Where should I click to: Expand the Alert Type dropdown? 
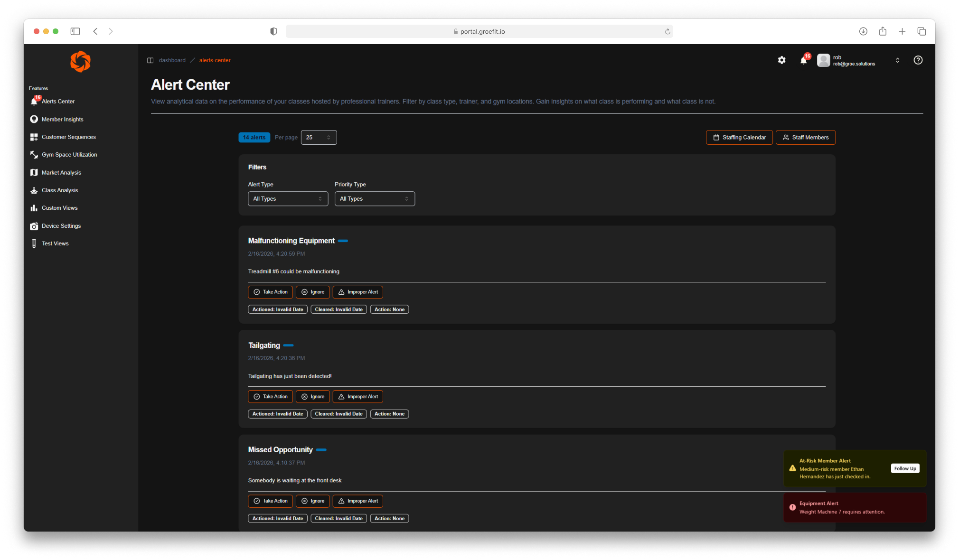(288, 199)
